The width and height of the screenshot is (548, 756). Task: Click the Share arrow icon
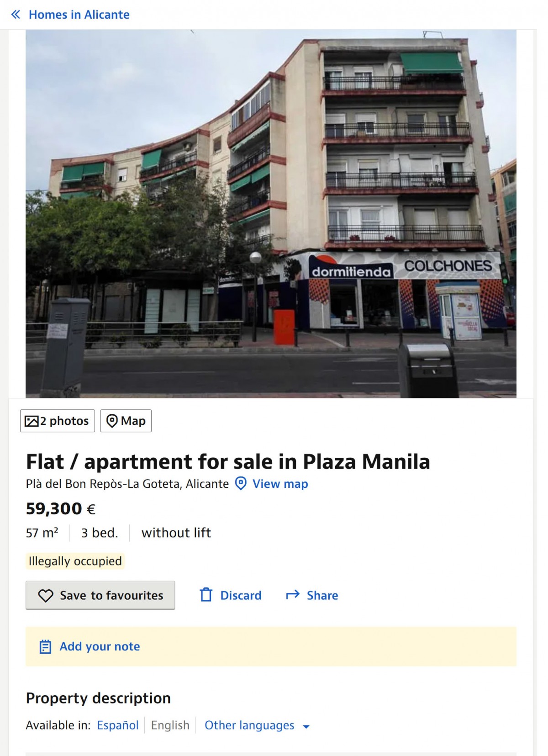point(293,595)
